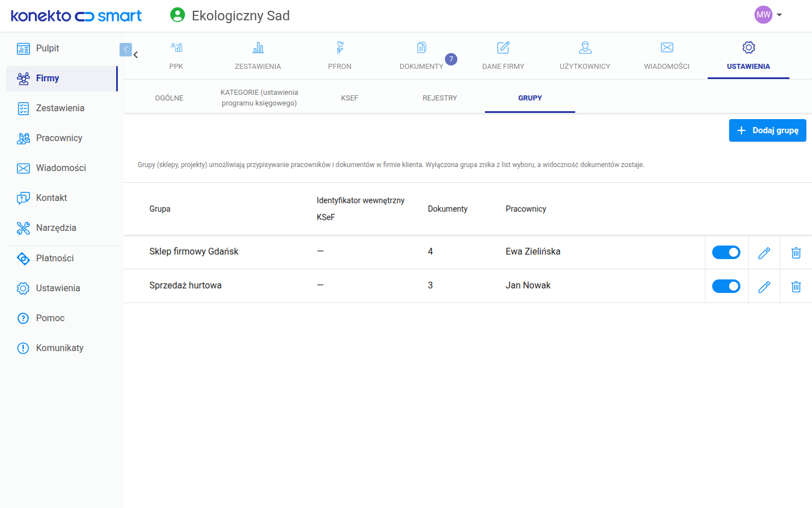Open the MW user account dropdown
This screenshot has height=508, width=812.
click(768, 15)
